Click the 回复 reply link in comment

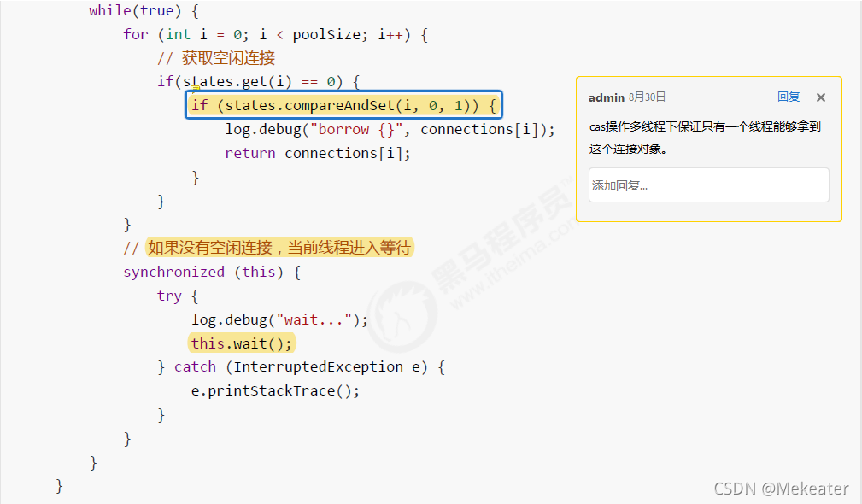(788, 97)
